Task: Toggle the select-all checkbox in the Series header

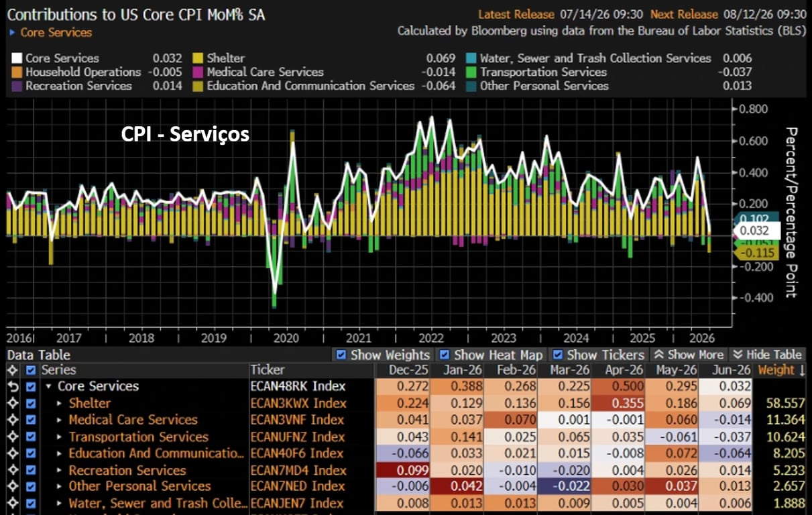Action: pyautogui.click(x=30, y=370)
